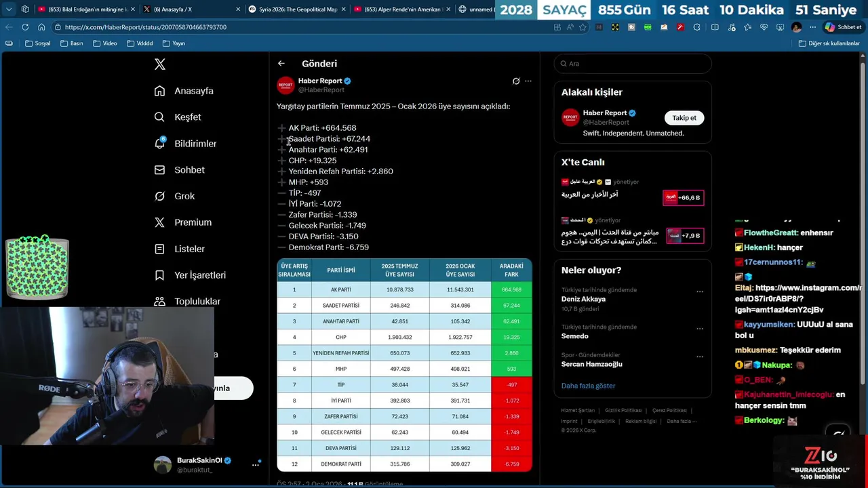Open screenshot capture tool
The width and height of the screenshot is (868, 488).
[x=780, y=27]
